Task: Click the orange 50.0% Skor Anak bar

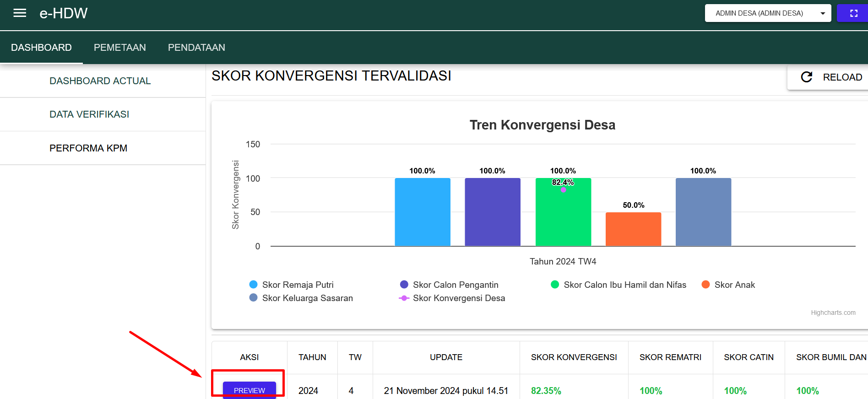Action: pos(633,229)
